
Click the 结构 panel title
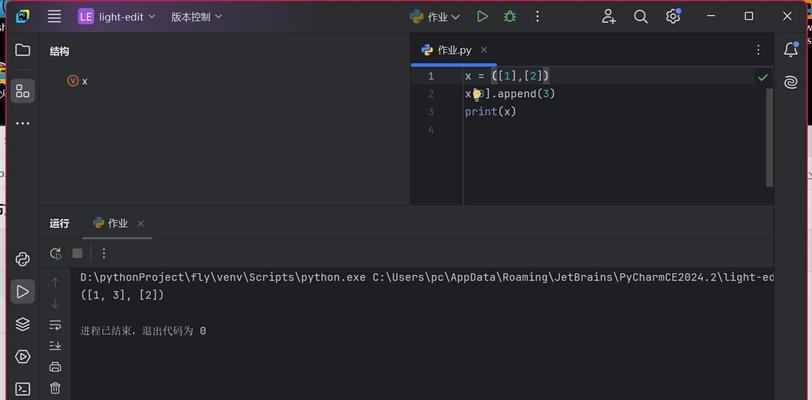[60, 51]
